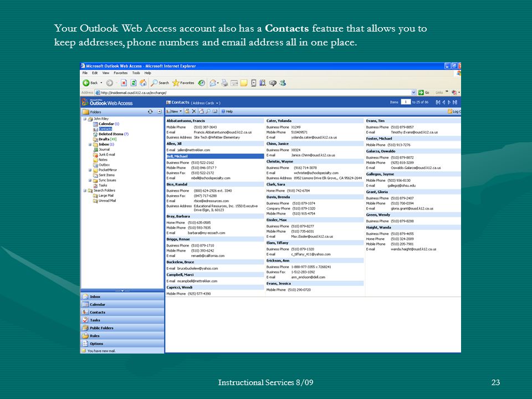Open the Unread Mail search folder
This screenshot has width=532, height=399.
pos(105,201)
